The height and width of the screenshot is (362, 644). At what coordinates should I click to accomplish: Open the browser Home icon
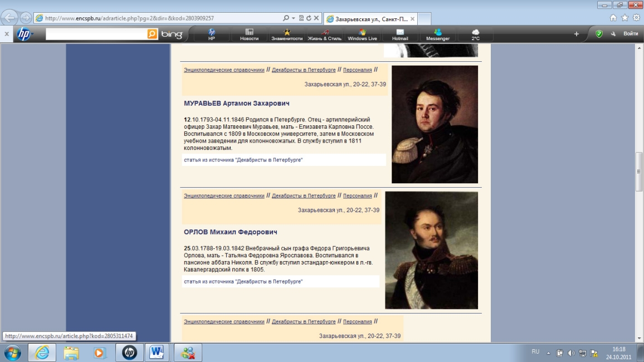613,18
